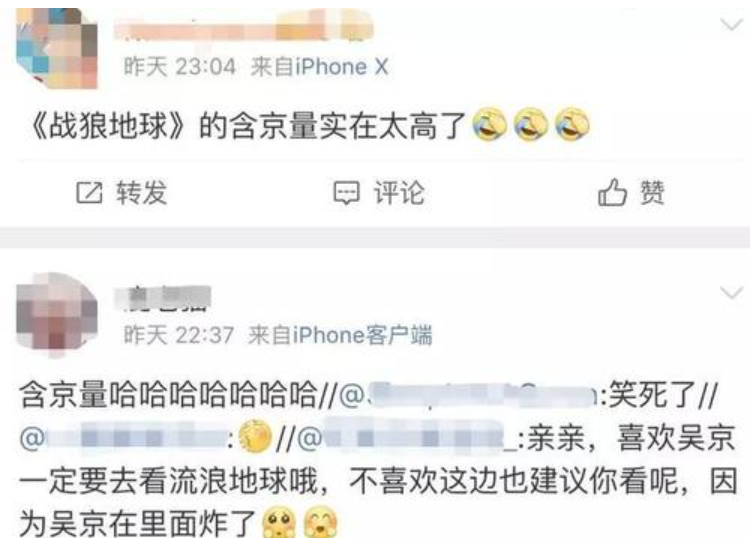Click the 来自iPhone客户端 source link
This screenshot has width=750, height=560.
pyautogui.click(x=340, y=335)
